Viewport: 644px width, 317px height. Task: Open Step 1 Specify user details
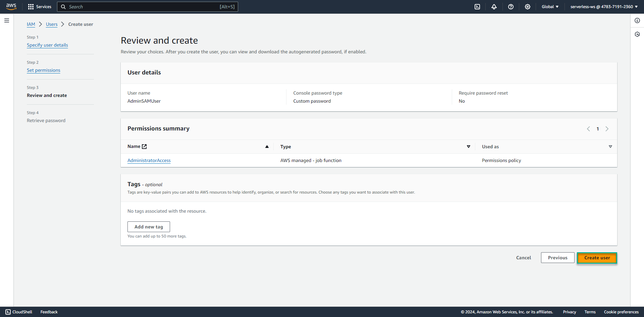click(47, 45)
